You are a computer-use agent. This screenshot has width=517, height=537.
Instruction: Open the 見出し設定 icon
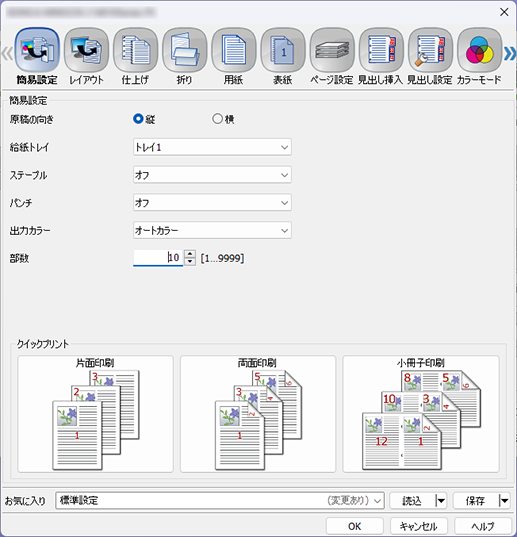point(430,50)
